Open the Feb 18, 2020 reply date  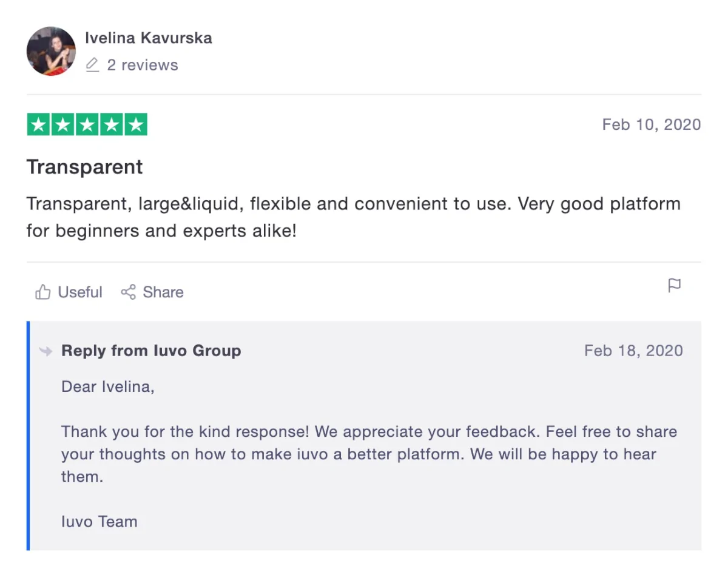tap(633, 351)
